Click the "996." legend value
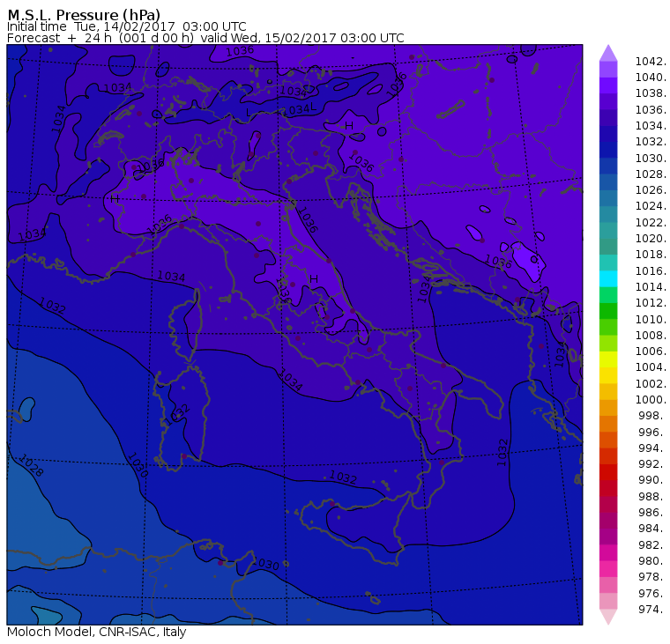 point(652,433)
